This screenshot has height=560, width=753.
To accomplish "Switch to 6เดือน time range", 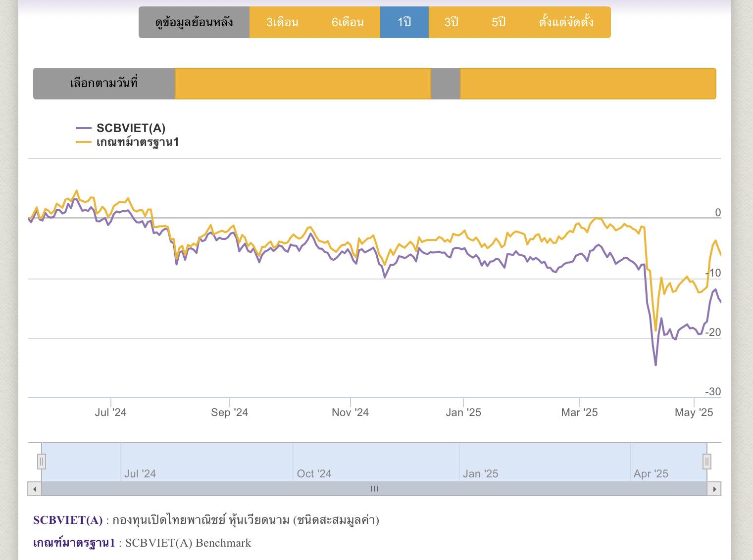I will (x=348, y=22).
